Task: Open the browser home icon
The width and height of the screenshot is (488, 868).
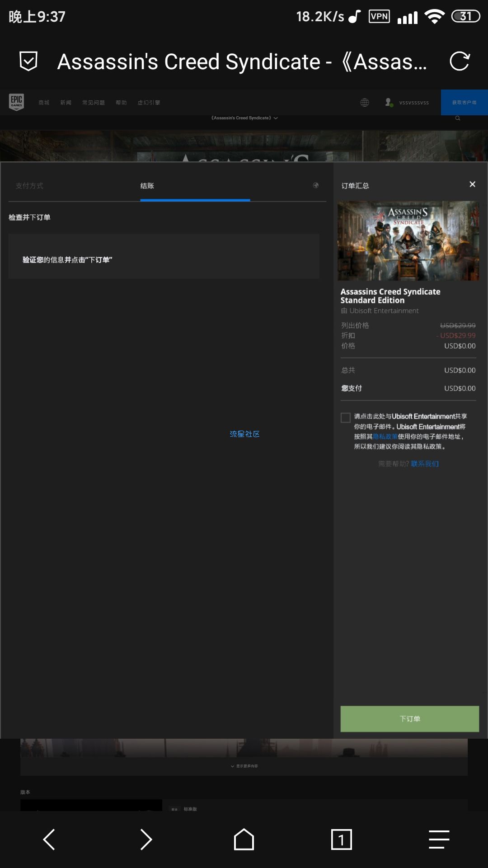Action: pyautogui.click(x=244, y=840)
